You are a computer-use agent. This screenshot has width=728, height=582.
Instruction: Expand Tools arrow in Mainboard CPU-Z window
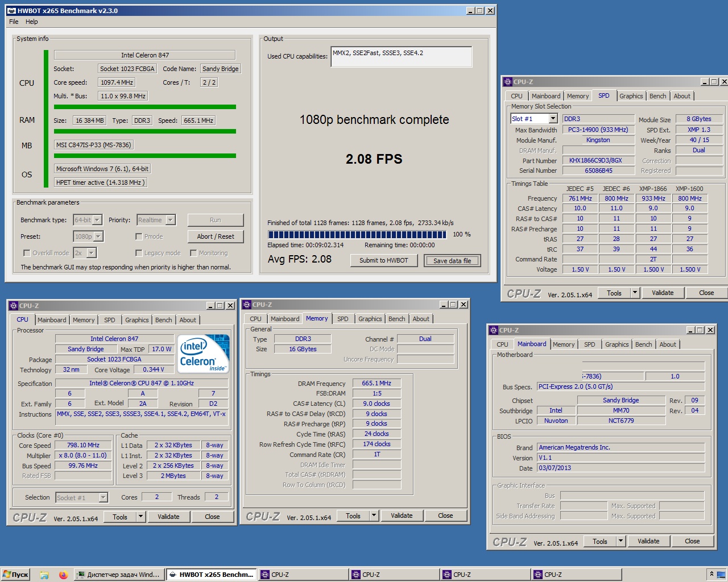click(x=621, y=541)
